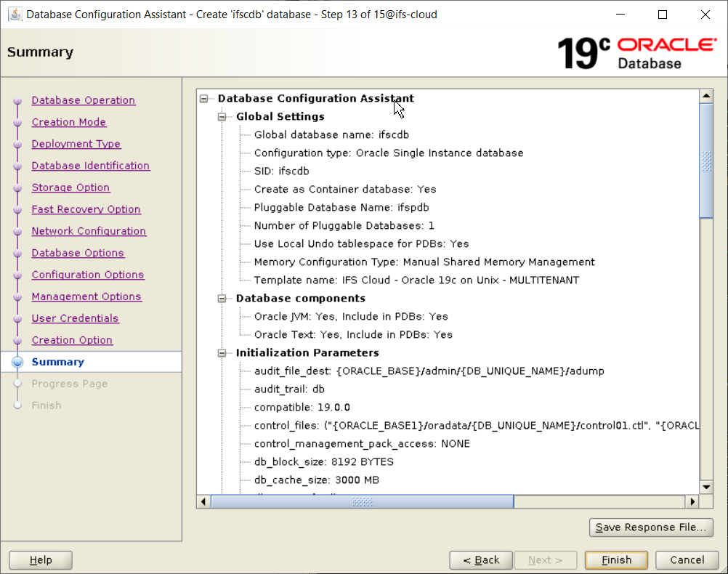Screen dimensions: 728x574
Task: Select the 'Global database name: ifscdb' row
Action: tap(331, 134)
